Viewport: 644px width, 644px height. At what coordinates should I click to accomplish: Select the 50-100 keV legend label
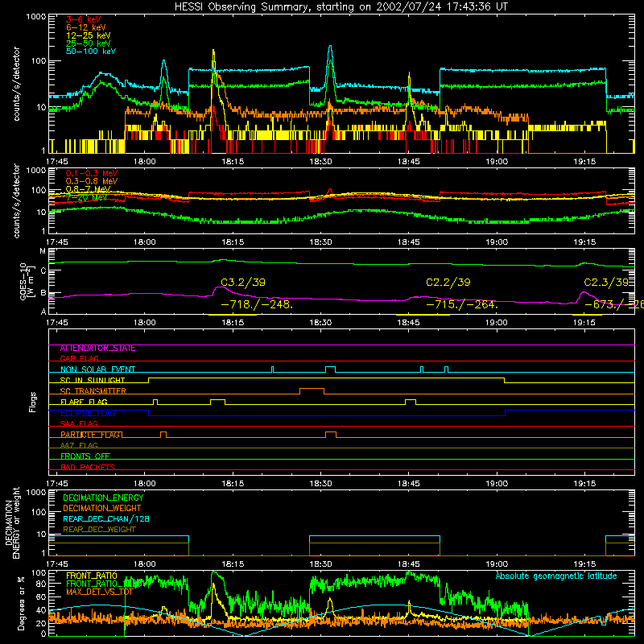click(91, 52)
